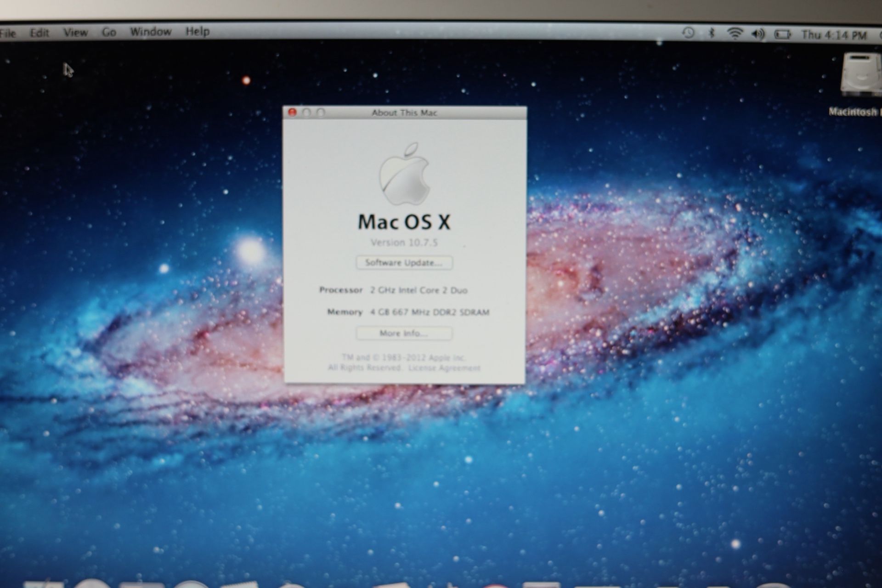The height and width of the screenshot is (588, 882).
Task: Click the Apple logo in About window
Action: [x=404, y=174]
